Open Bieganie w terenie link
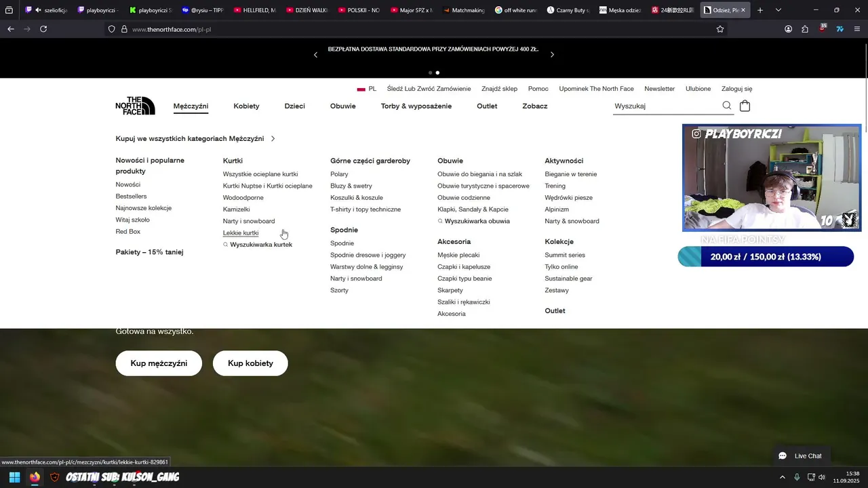Image resolution: width=868 pixels, height=488 pixels. (571, 174)
